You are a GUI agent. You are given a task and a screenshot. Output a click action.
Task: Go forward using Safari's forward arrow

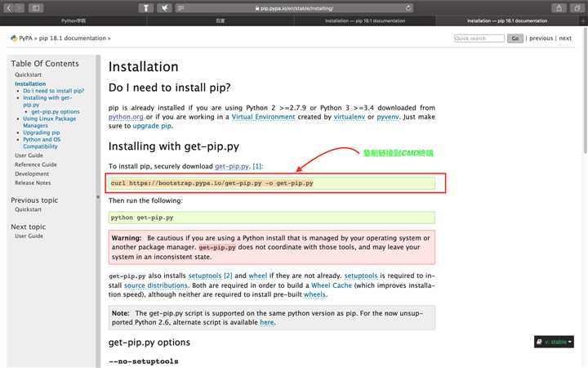coord(20,8)
